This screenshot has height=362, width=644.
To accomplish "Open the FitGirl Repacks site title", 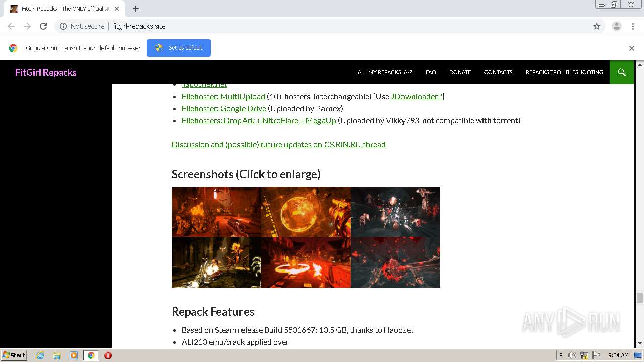I will click(46, 72).
